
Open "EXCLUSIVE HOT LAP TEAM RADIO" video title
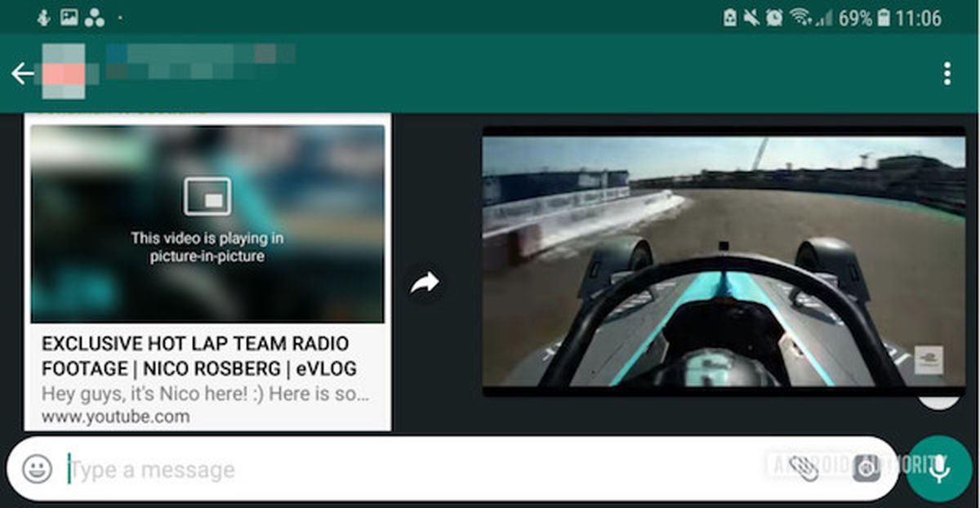(199, 355)
